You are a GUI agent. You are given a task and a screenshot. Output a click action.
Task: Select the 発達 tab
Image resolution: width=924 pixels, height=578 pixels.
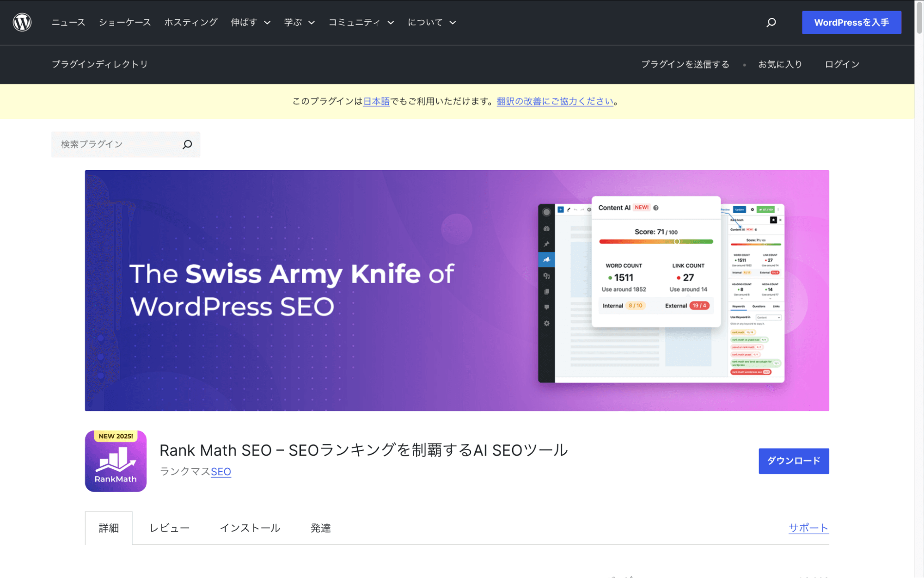(x=320, y=528)
